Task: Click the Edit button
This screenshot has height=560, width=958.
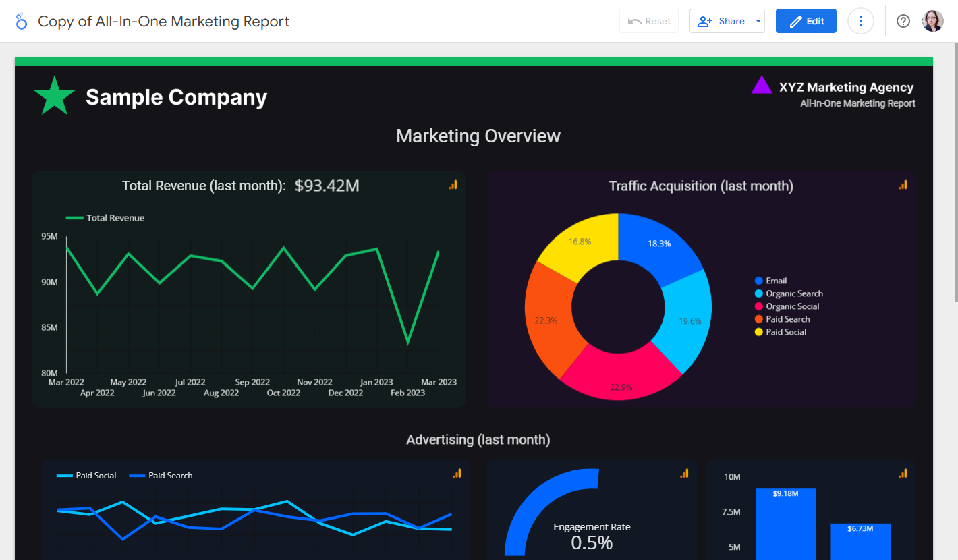Action: click(806, 21)
